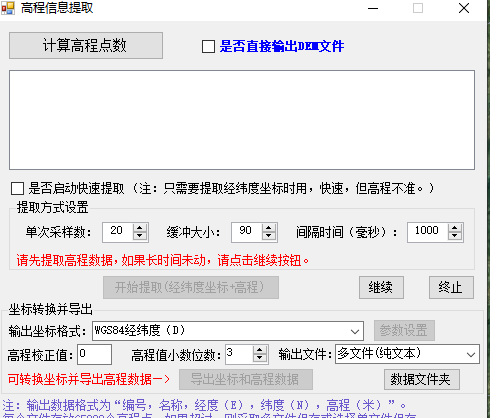Click the blue note 注：输出数据格式为 text
Screen dimensions: 490x418
tap(204, 405)
